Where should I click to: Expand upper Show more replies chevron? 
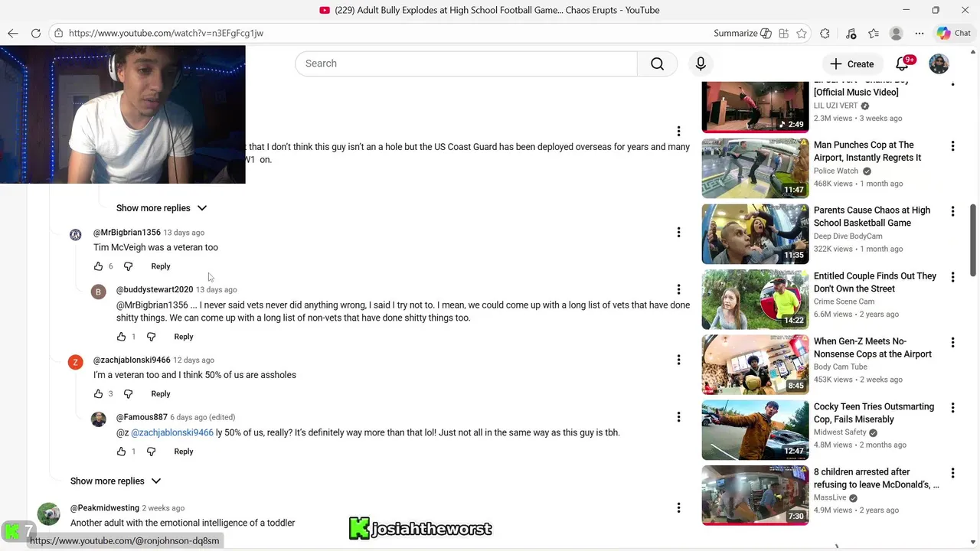click(202, 208)
